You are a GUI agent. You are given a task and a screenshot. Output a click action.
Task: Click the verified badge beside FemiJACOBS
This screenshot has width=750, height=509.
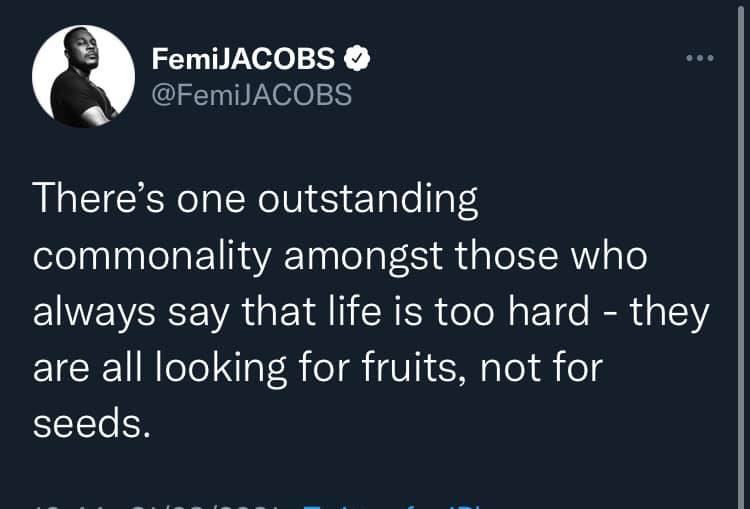[x=358, y=59]
